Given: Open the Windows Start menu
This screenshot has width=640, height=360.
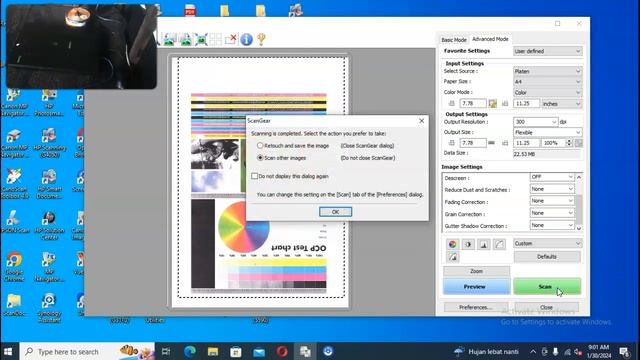Looking at the screenshot, I should tap(8, 351).
